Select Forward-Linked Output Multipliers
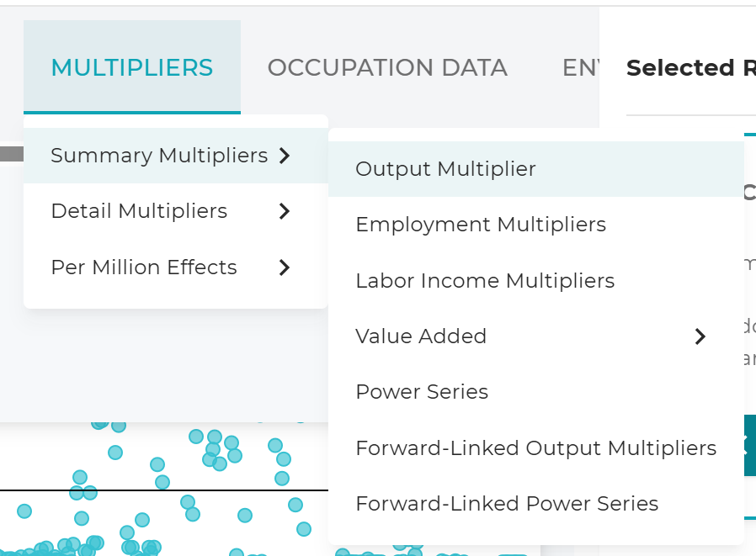The width and height of the screenshot is (756, 556). 536,447
